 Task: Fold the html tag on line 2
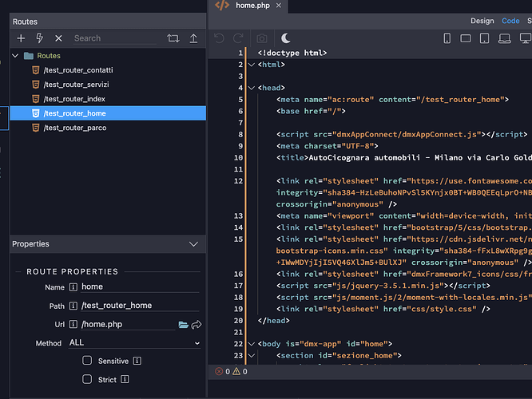(252, 65)
